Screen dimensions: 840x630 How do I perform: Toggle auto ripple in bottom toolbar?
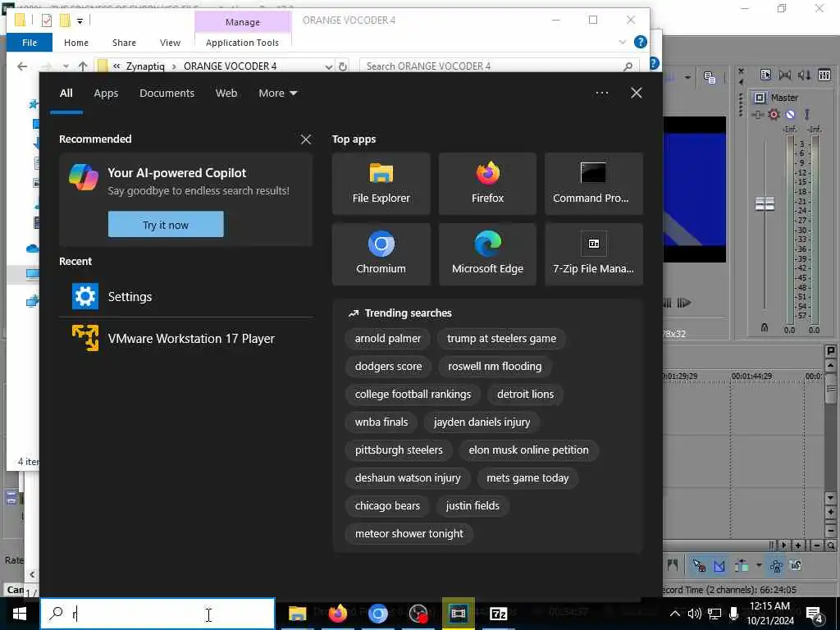tap(742, 565)
